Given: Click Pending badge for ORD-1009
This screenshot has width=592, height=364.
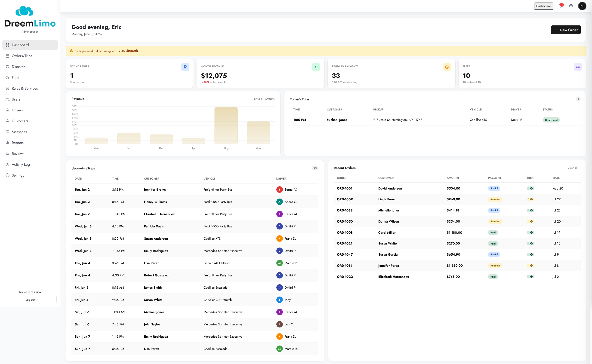Looking at the screenshot, I should pos(495,199).
